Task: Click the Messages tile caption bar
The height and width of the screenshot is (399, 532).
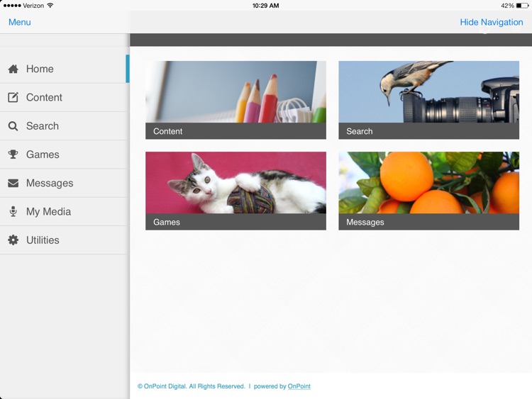Action: click(429, 222)
